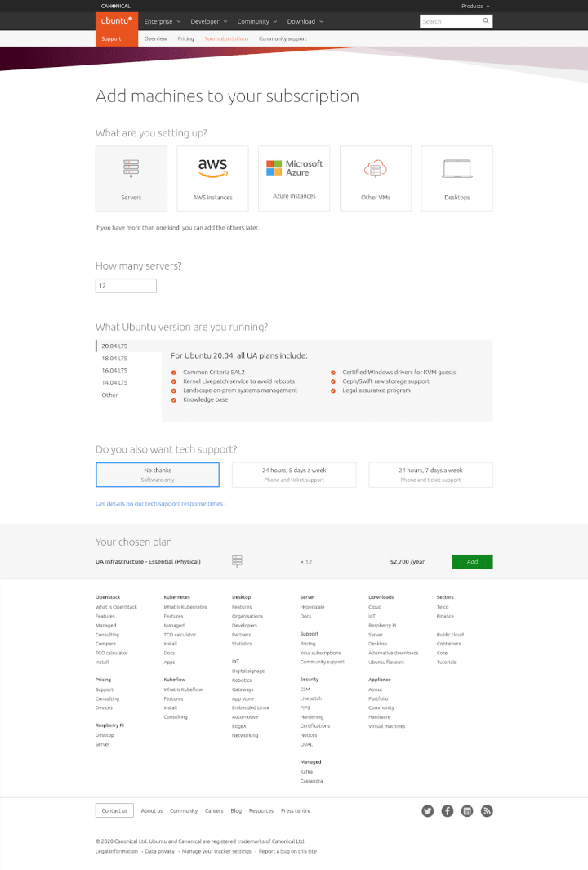Viewport: 588px width, 870px height.
Task: Open Manage your tracker settings link
Action: (216, 851)
